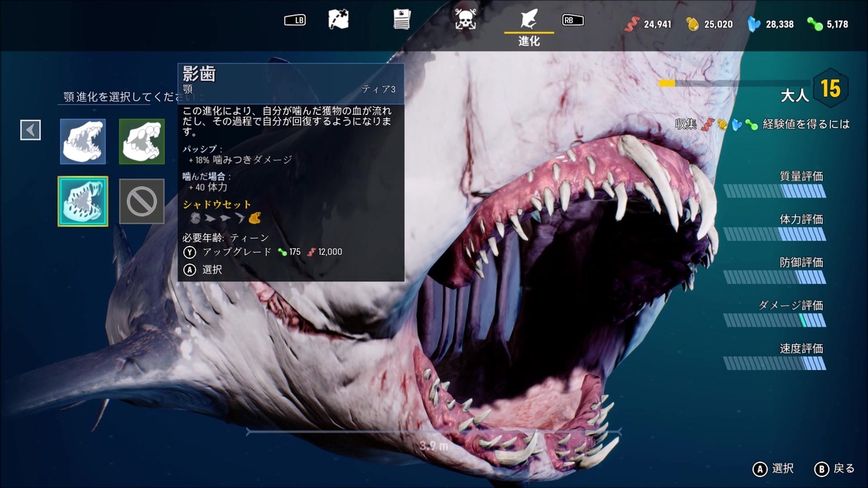Image resolution: width=868 pixels, height=488 pixels.
Task: Click the level 15 hexagon badge
Action: coord(831,88)
